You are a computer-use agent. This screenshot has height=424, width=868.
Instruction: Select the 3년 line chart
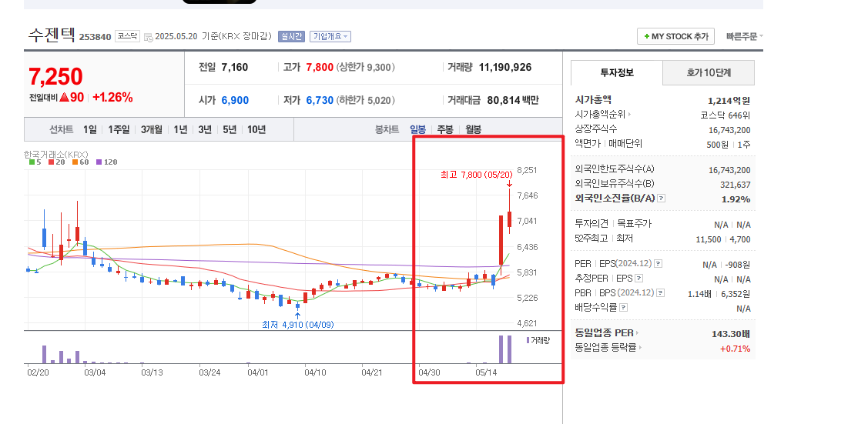coord(205,130)
